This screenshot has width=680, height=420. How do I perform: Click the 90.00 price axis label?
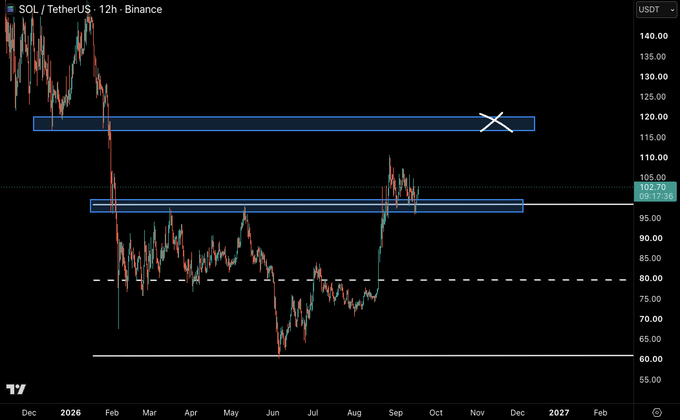point(651,238)
